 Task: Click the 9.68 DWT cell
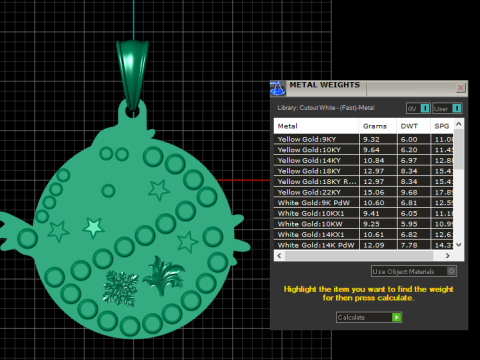(x=413, y=192)
